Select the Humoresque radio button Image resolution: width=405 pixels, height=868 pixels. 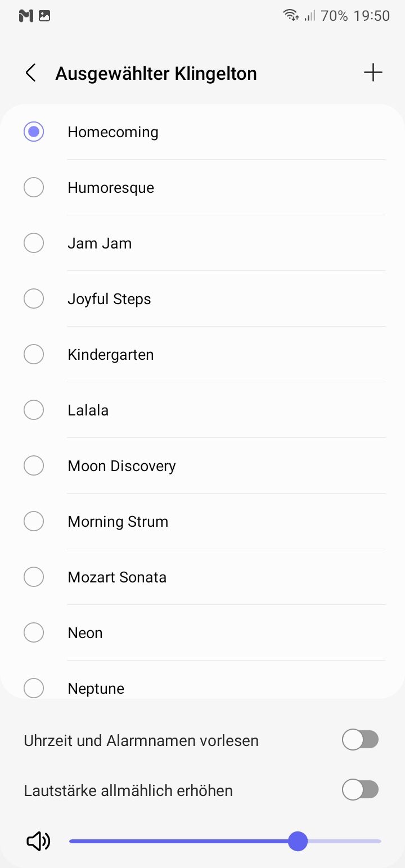coord(34,188)
